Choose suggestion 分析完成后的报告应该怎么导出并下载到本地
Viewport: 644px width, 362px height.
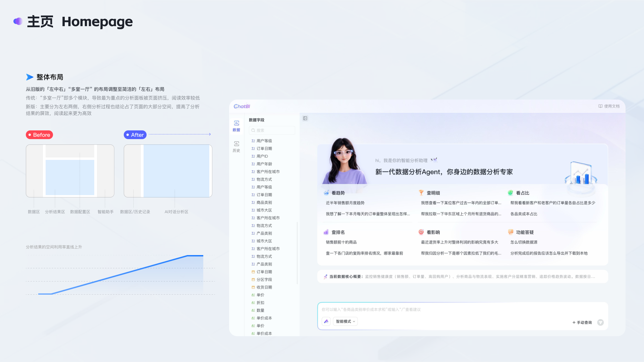click(x=549, y=253)
